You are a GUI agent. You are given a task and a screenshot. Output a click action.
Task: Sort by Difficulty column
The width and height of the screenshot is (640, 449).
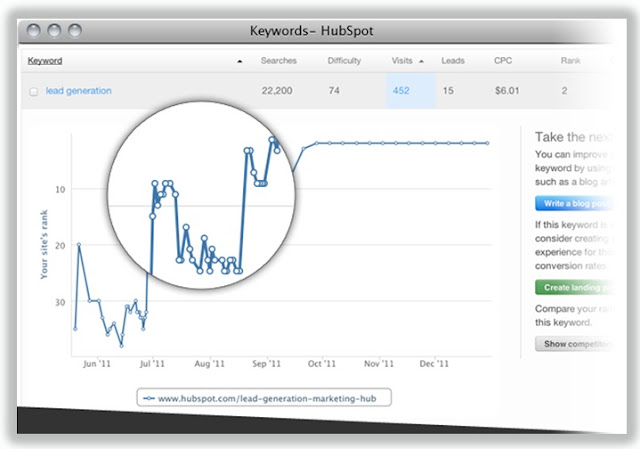pyautogui.click(x=344, y=61)
